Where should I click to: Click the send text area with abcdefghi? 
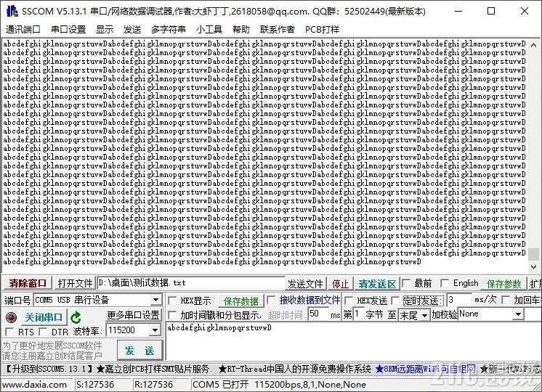(353, 342)
